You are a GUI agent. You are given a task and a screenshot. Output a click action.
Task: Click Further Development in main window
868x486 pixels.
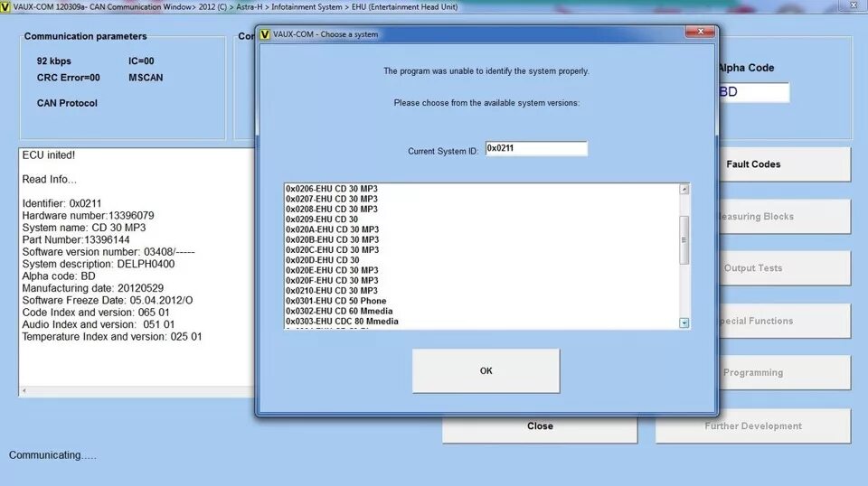click(753, 426)
